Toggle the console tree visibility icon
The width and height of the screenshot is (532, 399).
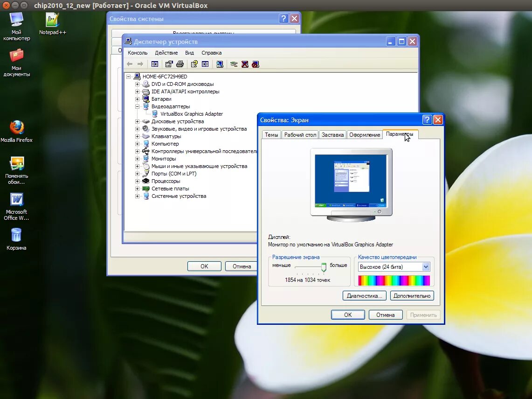pos(154,64)
